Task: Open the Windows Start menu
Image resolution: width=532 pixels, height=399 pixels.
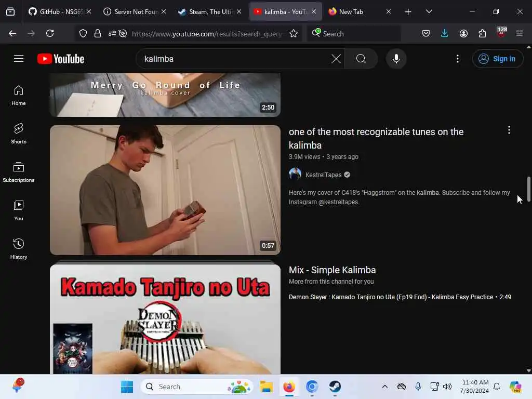Action: pyautogui.click(x=127, y=387)
